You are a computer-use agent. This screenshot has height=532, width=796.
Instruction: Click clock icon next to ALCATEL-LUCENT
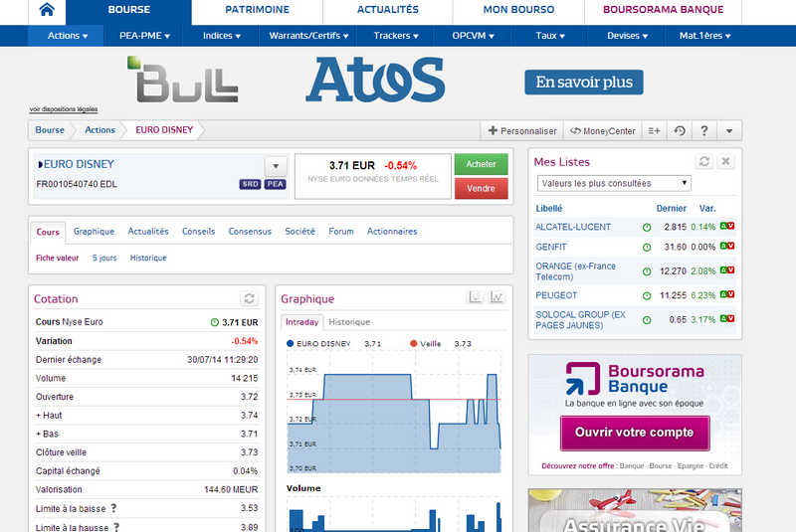[x=647, y=227]
